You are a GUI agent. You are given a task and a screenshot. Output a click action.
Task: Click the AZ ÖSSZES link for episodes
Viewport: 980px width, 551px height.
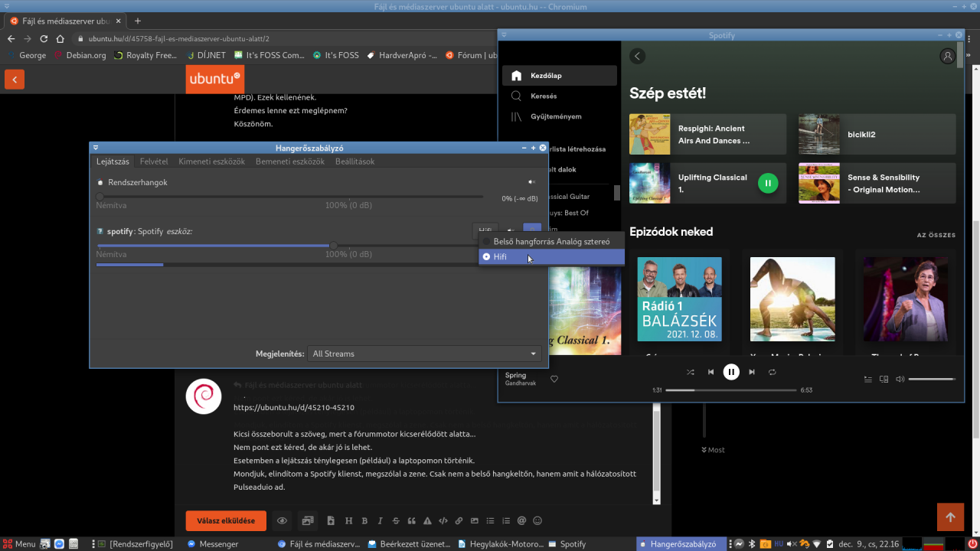tap(936, 235)
